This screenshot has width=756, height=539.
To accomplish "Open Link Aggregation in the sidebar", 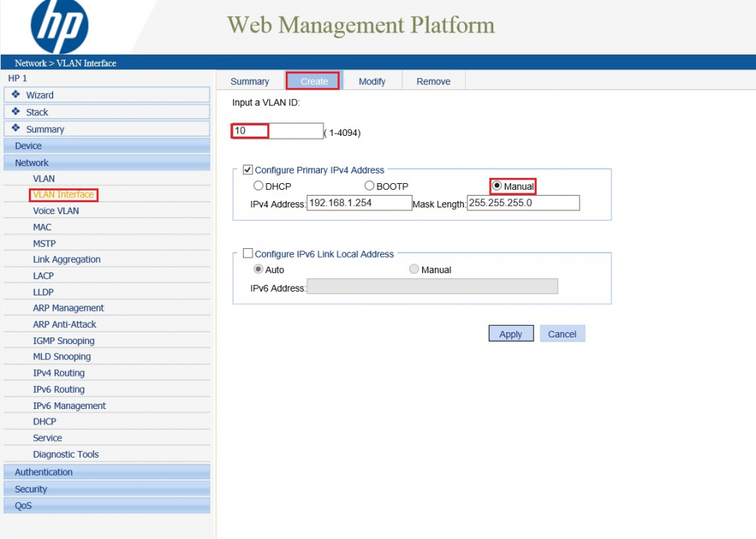I will click(66, 260).
